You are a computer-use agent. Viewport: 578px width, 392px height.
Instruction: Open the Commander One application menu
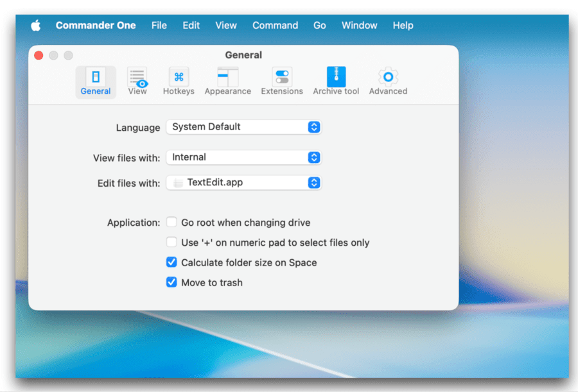point(95,25)
